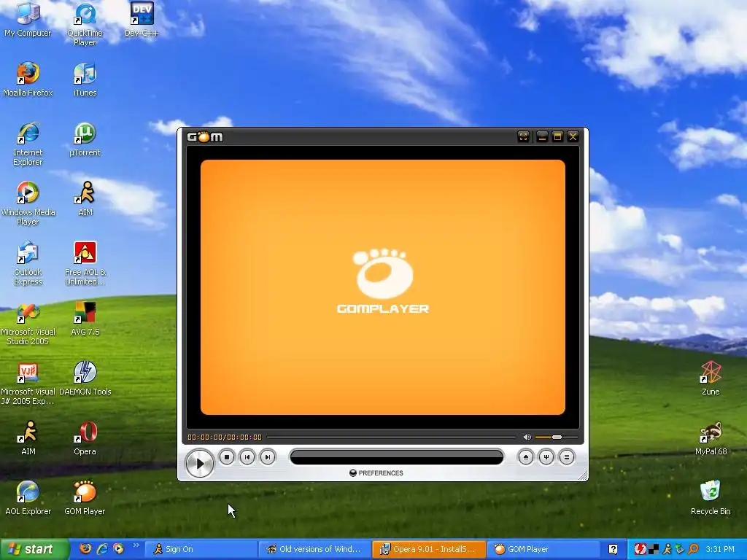
Task: Select the AOL Explorer desktop icon
Action: (28, 498)
